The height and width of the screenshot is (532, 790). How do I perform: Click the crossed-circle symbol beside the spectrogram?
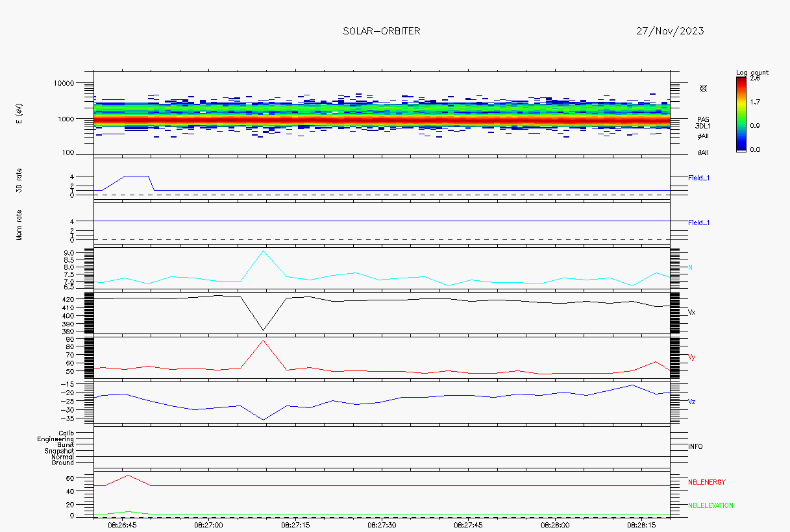704,88
